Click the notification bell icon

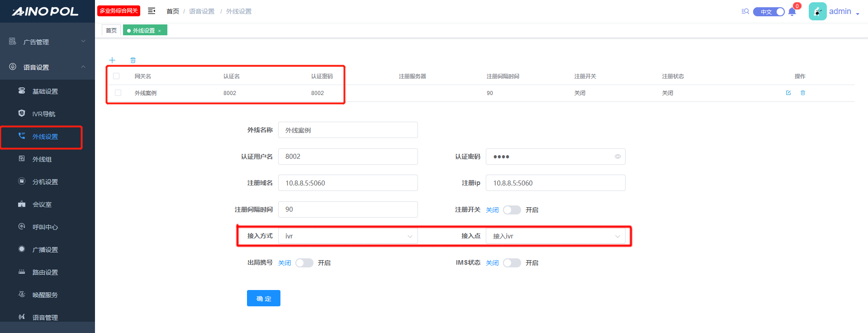point(792,12)
